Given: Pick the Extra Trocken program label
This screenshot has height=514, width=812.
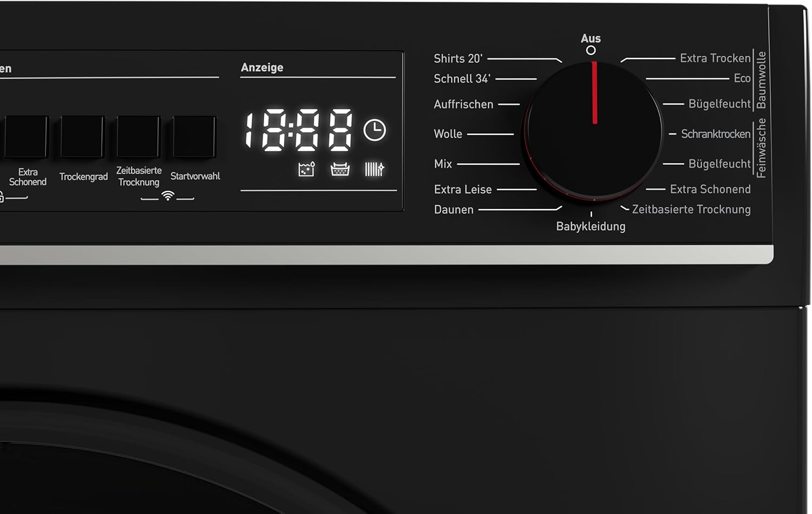Looking at the screenshot, I should [x=715, y=58].
